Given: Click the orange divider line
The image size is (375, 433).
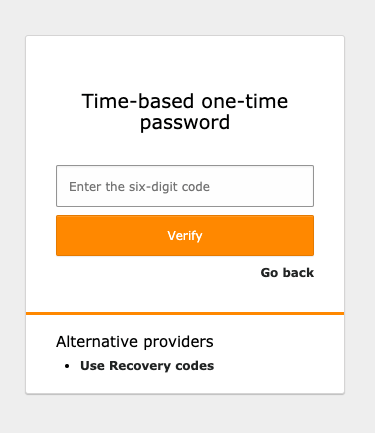Looking at the screenshot, I should (185, 313).
